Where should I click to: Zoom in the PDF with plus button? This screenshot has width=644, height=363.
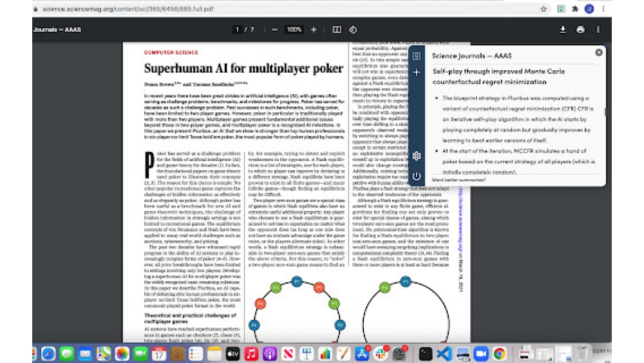(314, 30)
